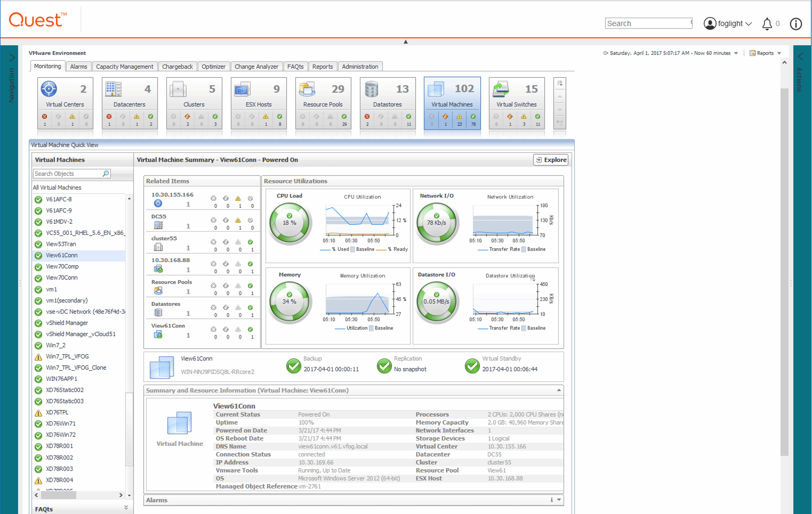Click the All Virtual Machines heading

point(57,187)
